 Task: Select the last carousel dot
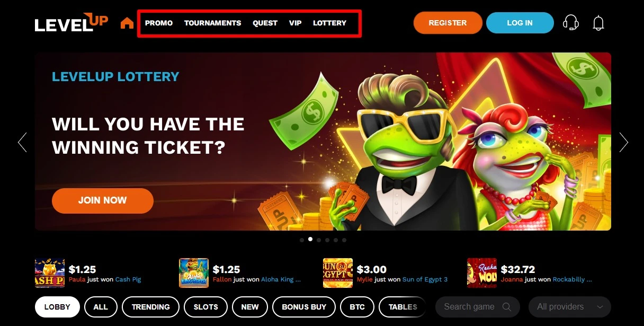pyautogui.click(x=344, y=240)
